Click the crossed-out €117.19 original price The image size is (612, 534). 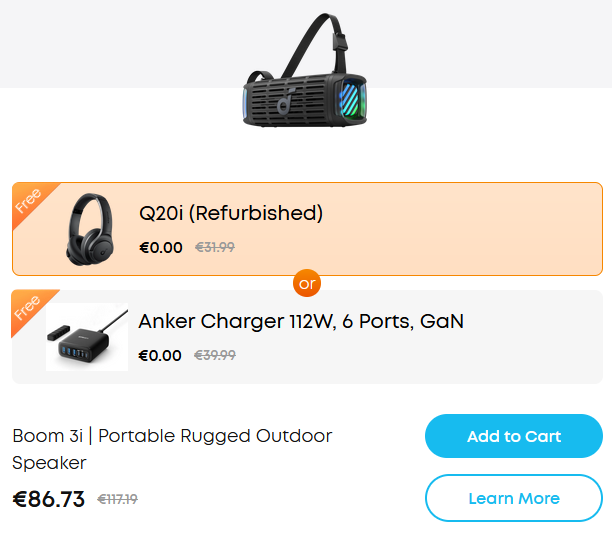117,500
